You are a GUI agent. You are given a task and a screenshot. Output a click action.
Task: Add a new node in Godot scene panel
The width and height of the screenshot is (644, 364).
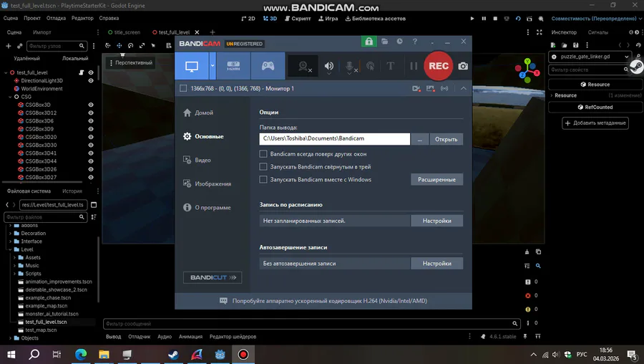(8, 46)
